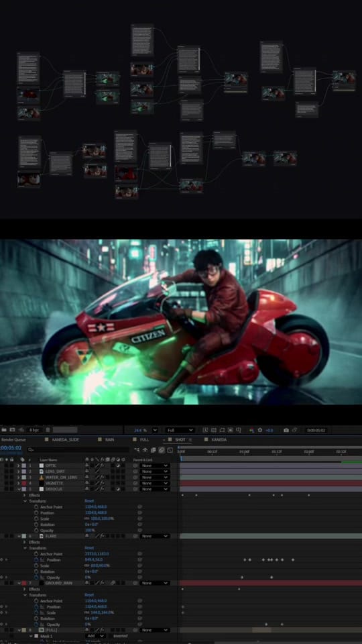The width and height of the screenshot is (362, 644).
Task: Toggle the motion blur switch in the timeline header
Action: click(x=162, y=450)
